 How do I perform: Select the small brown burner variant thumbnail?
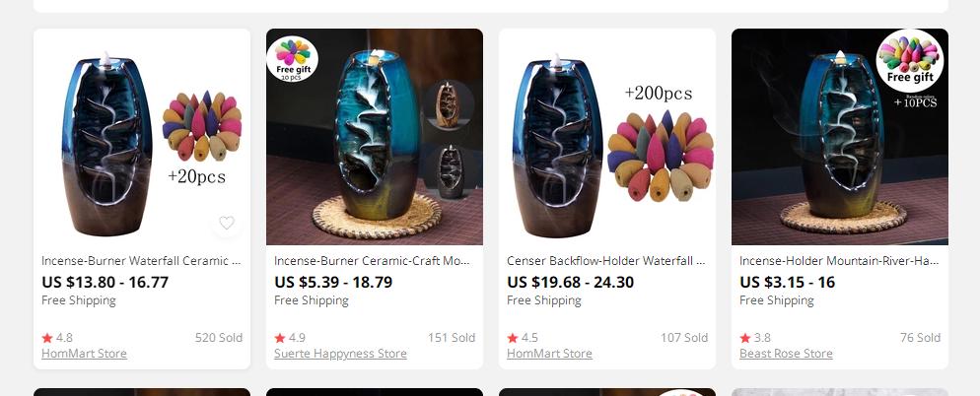pyautogui.click(x=448, y=105)
